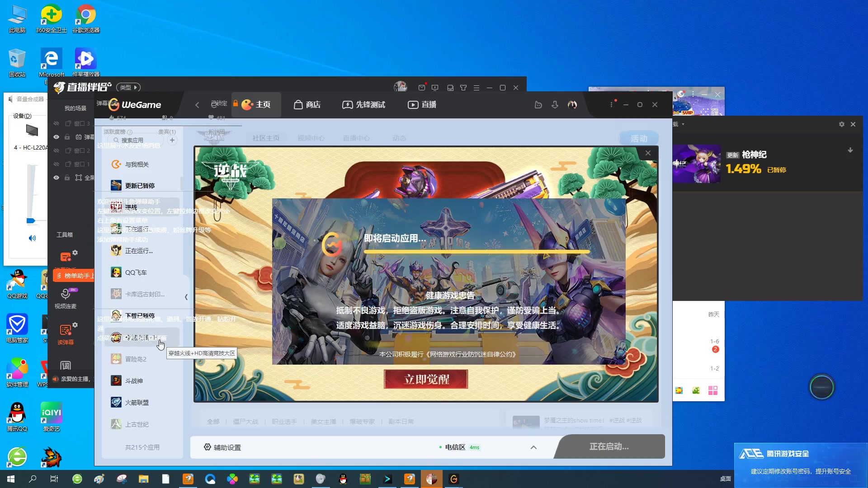Click the screen-play icon in 直播伴侣 title bar
868x488 pixels.
point(435,88)
